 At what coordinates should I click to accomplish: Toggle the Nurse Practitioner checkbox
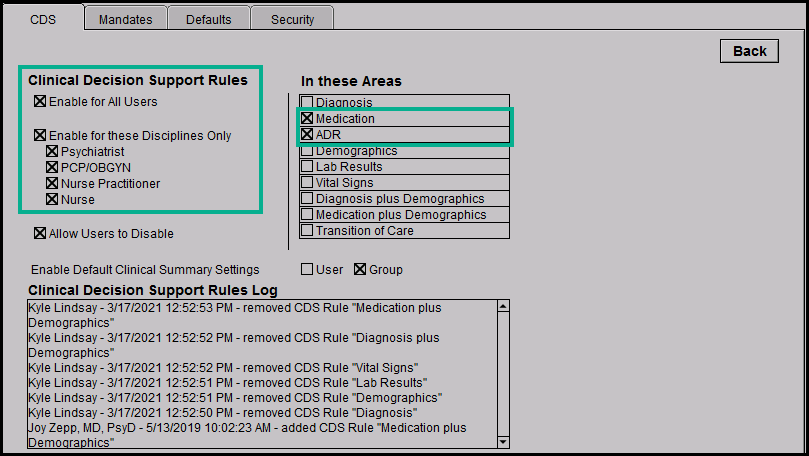[x=52, y=184]
